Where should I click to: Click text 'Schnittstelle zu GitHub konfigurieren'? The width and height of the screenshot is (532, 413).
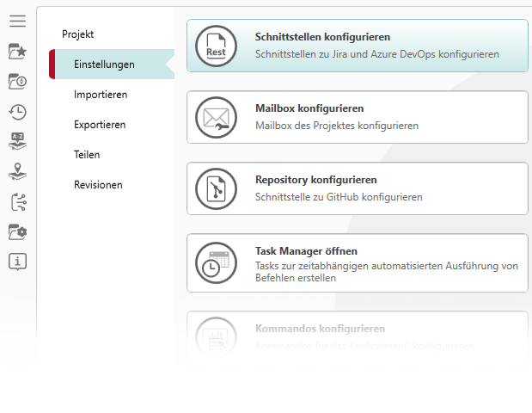339,197
